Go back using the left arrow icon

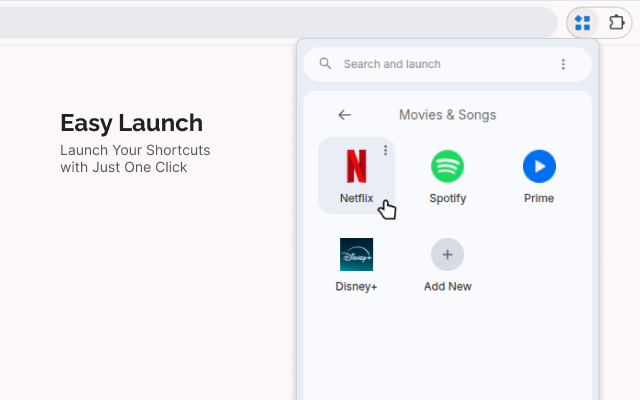pyautogui.click(x=344, y=115)
